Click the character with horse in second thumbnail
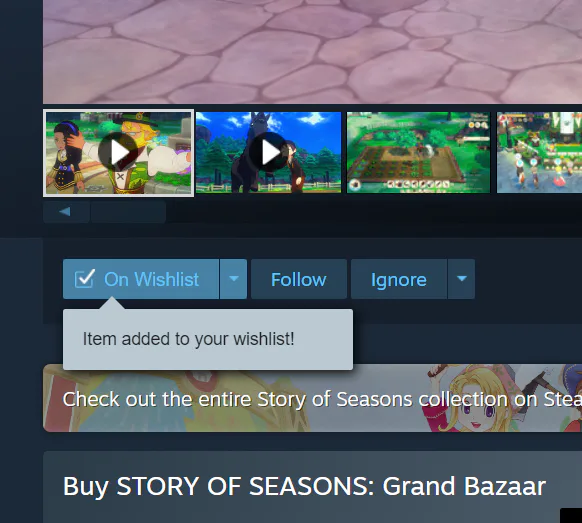 pyautogui.click(x=295, y=167)
